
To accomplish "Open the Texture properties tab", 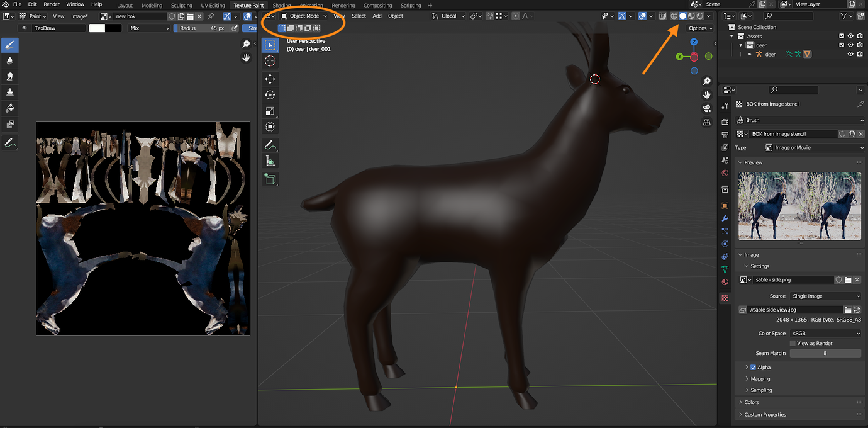I will click(x=725, y=298).
